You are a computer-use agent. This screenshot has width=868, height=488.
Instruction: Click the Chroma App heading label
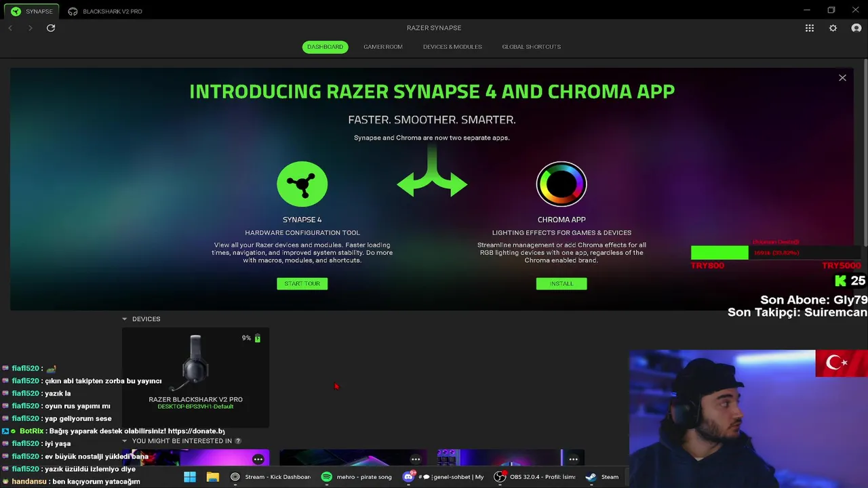pyautogui.click(x=561, y=220)
